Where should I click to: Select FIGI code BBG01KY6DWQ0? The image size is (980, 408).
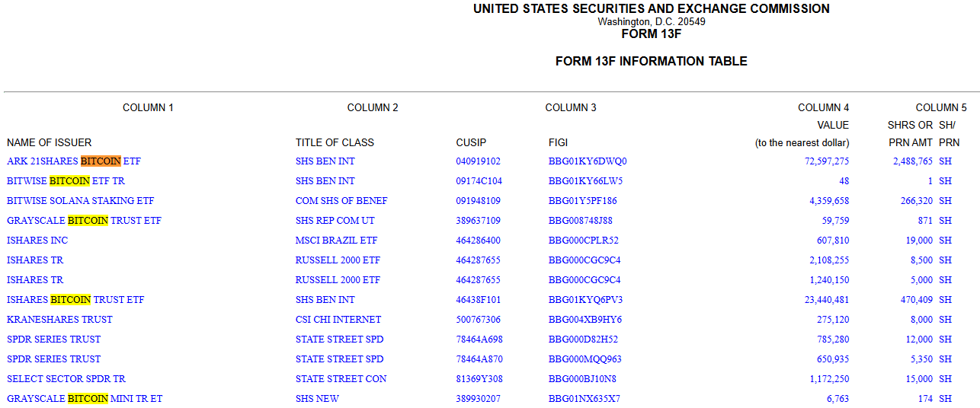(x=588, y=161)
